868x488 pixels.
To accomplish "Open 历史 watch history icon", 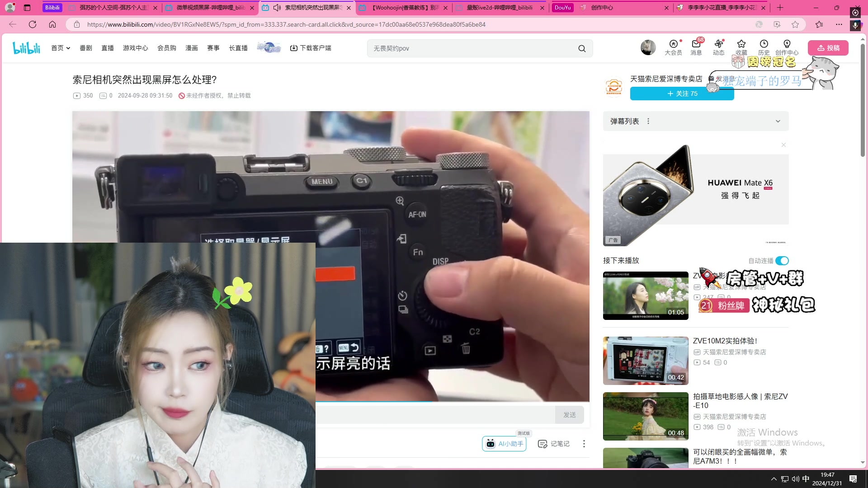I will [x=764, y=47].
